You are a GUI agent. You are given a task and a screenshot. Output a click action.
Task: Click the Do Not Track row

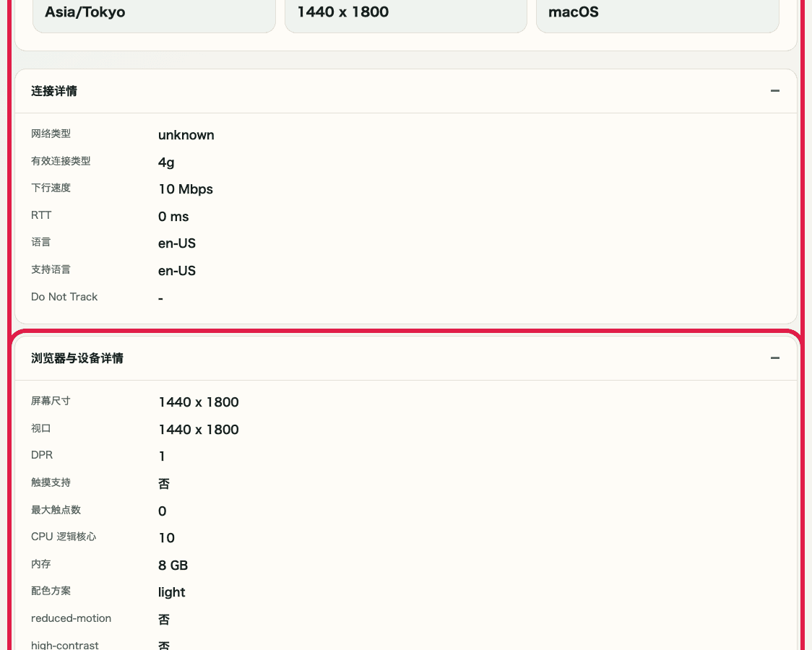coord(160,297)
